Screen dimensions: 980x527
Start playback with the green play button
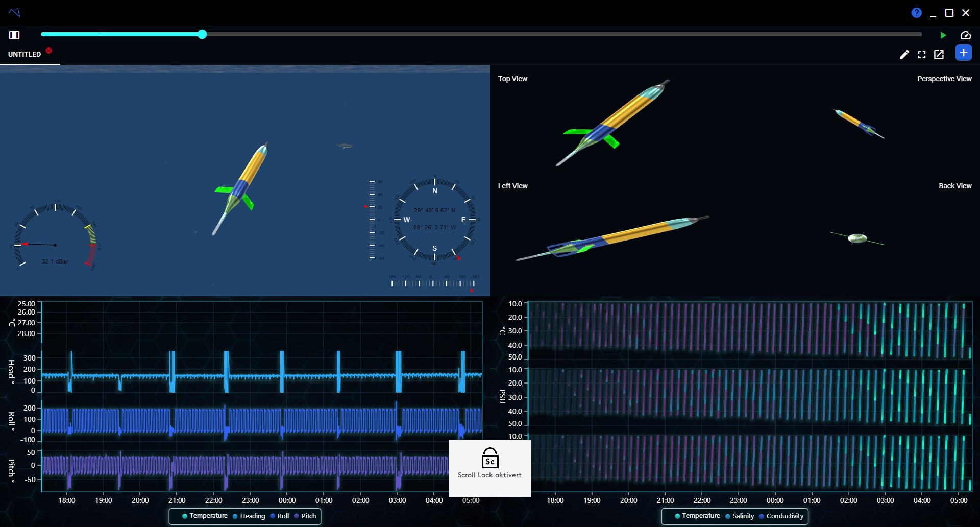coord(943,35)
